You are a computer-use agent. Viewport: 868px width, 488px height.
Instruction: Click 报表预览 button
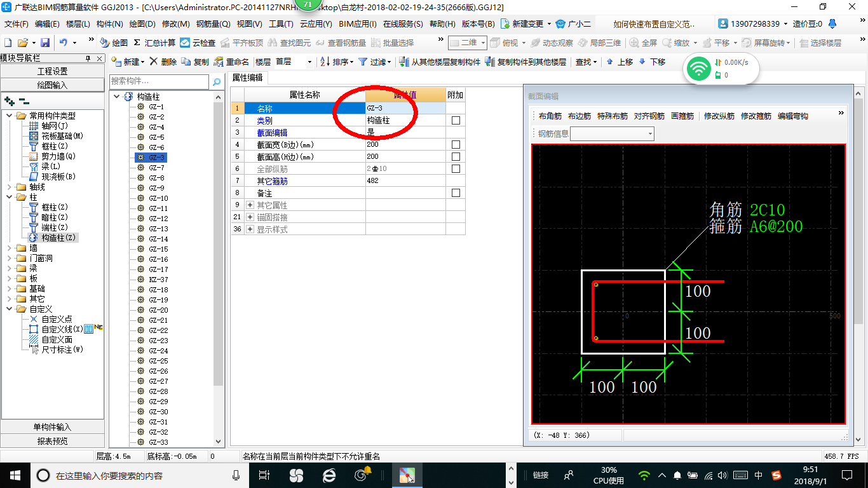pos(53,440)
